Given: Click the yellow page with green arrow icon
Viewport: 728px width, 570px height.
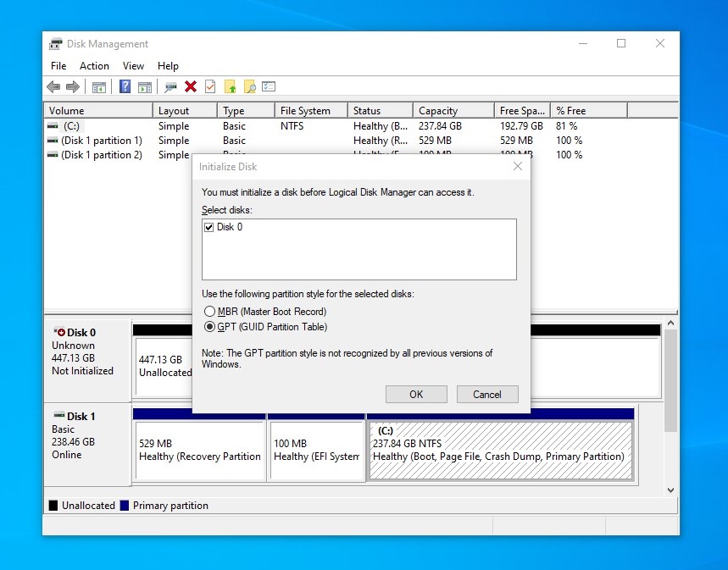Looking at the screenshot, I should [x=230, y=86].
